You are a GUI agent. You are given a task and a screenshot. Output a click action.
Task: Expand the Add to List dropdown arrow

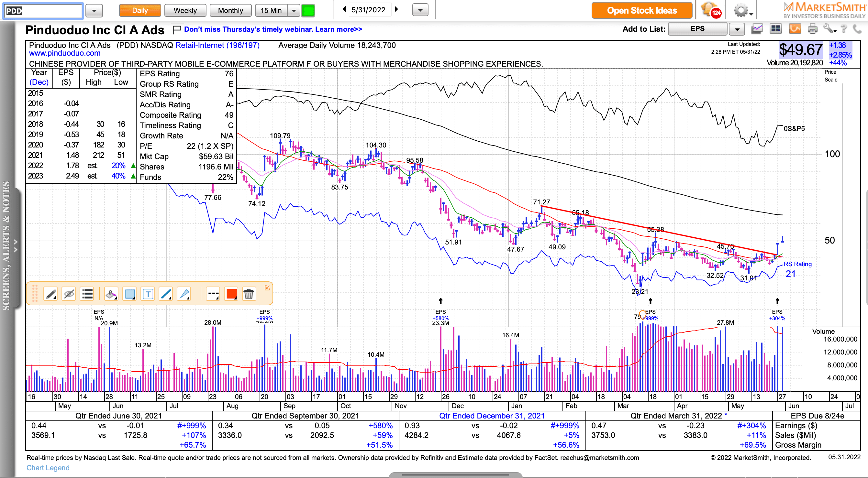pos(737,29)
